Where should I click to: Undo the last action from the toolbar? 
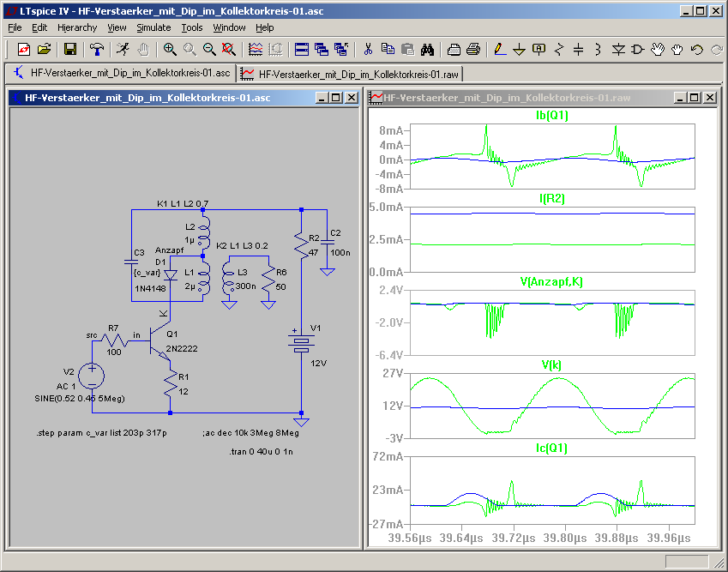pyautogui.click(x=697, y=49)
